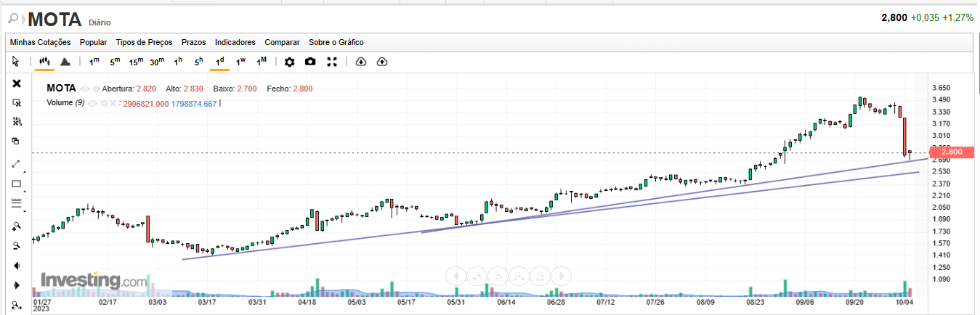
Task: Click the 2,800 price label on axis
Action: [x=950, y=152]
